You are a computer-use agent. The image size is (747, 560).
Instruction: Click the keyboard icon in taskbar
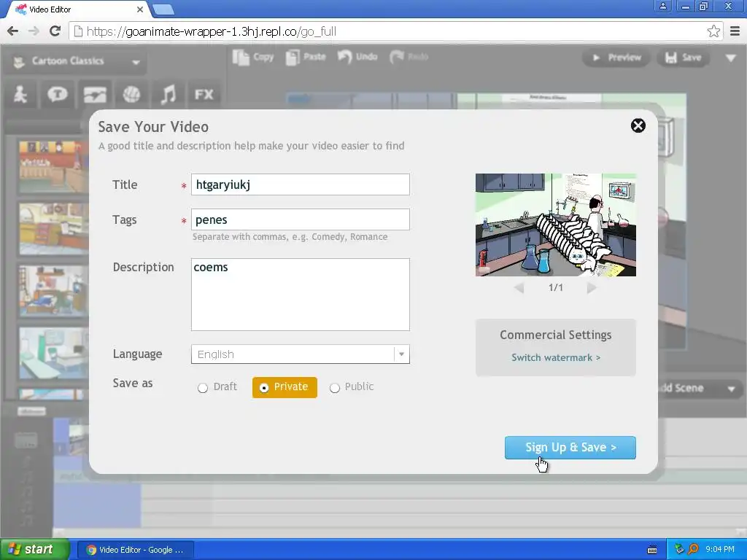(652, 550)
